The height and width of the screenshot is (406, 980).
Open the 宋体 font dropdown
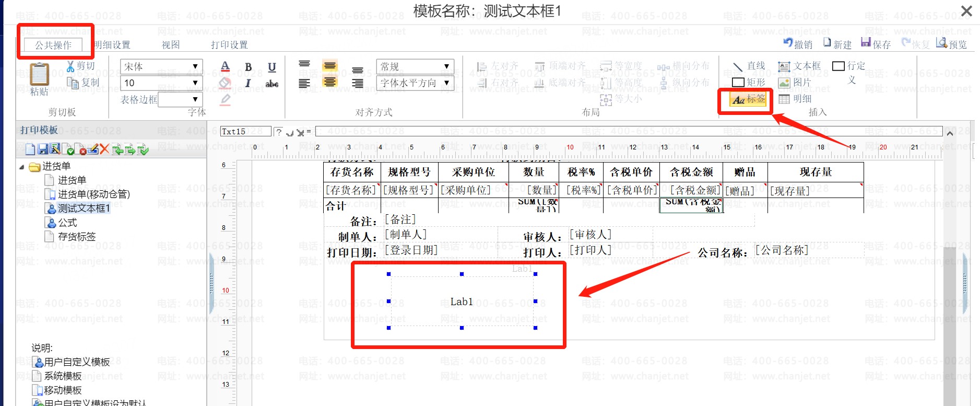pyautogui.click(x=161, y=66)
